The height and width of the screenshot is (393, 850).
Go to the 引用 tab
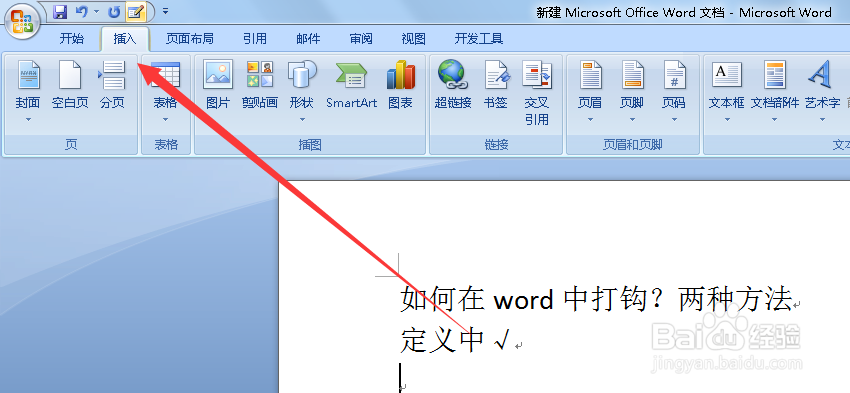coord(254,38)
